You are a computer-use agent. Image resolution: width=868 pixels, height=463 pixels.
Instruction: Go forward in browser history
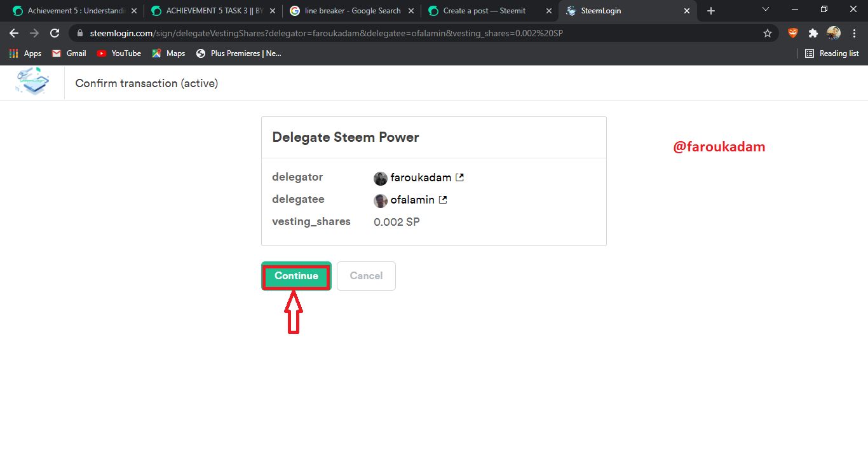tap(34, 33)
